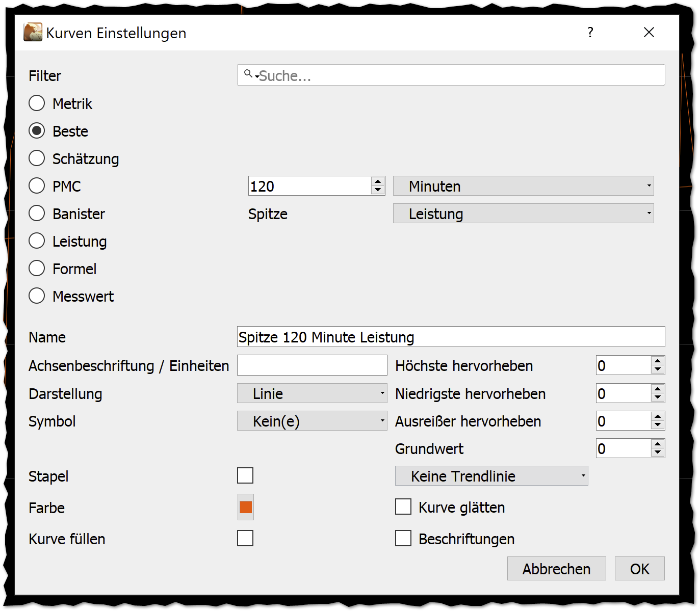Click into the Suche filter field
This screenshot has height=612, width=700.
pos(451,75)
